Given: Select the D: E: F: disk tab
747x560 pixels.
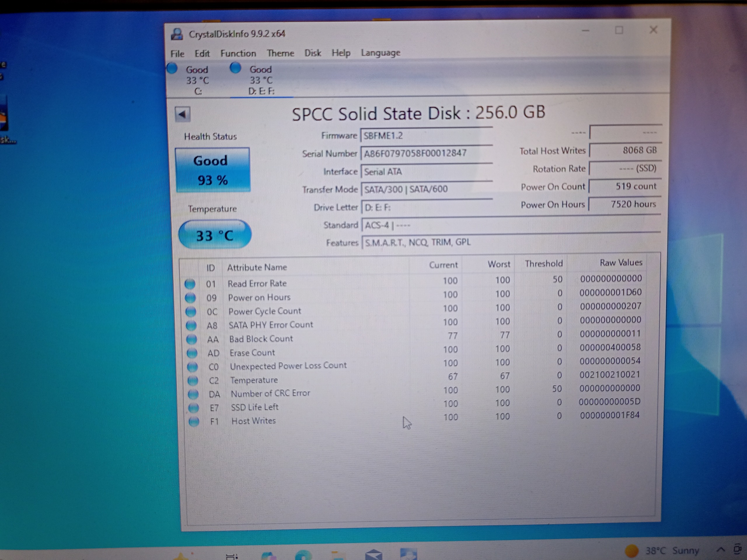Looking at the screenshot, I should [x=261, y=80].
